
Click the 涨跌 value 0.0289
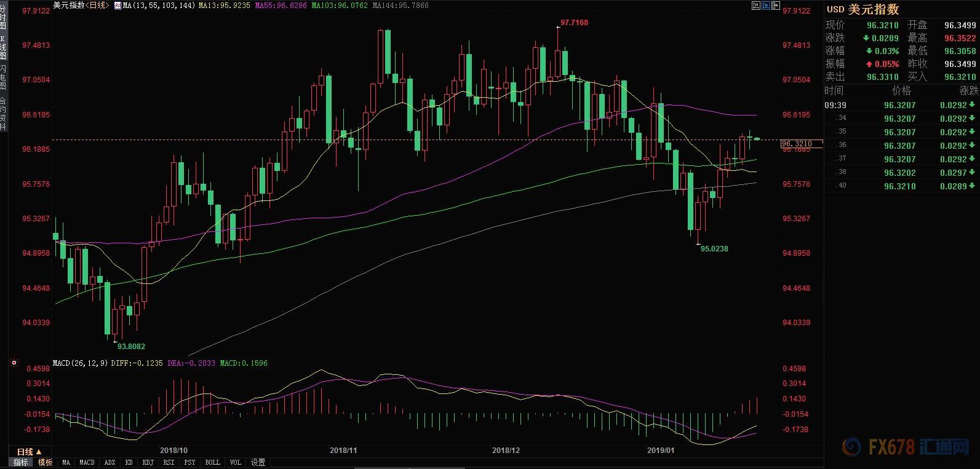pos(885,38)
